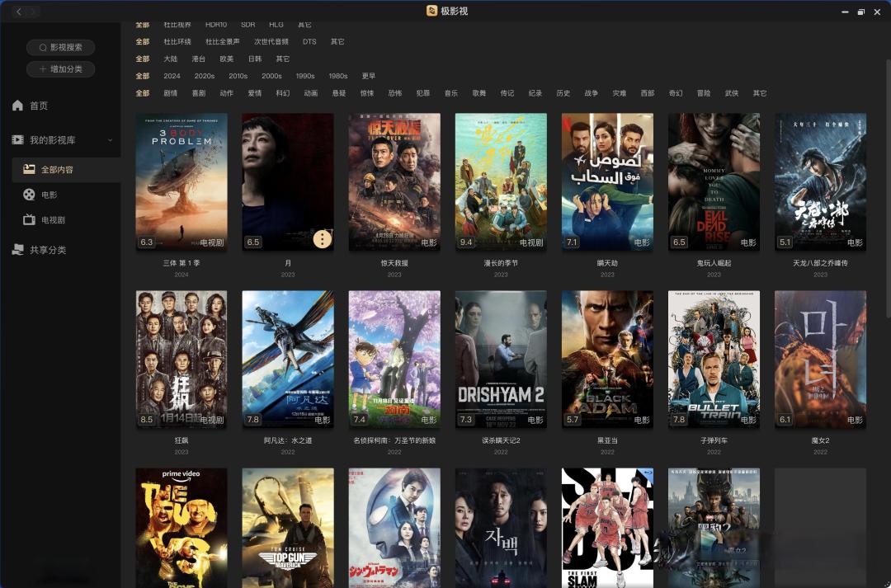
Task: Select the 动作 genre filter
Action: click(x=227, y=92)
